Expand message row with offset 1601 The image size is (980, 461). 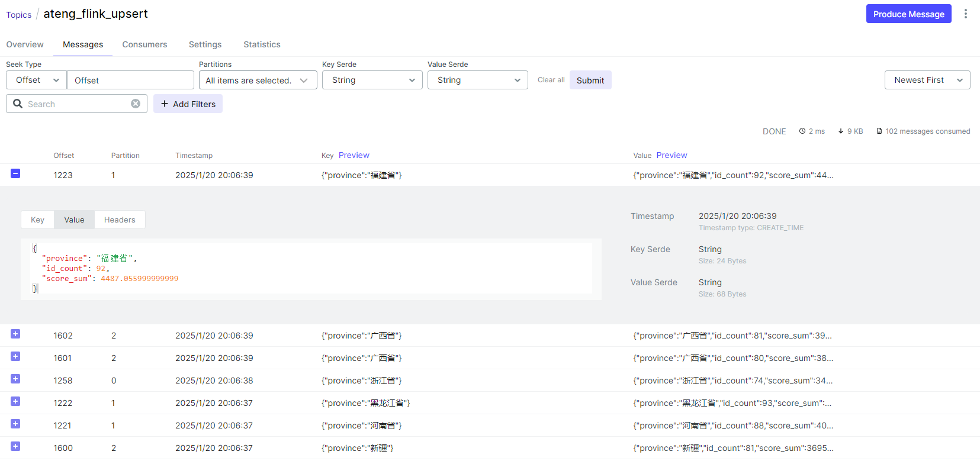[15, 357]
